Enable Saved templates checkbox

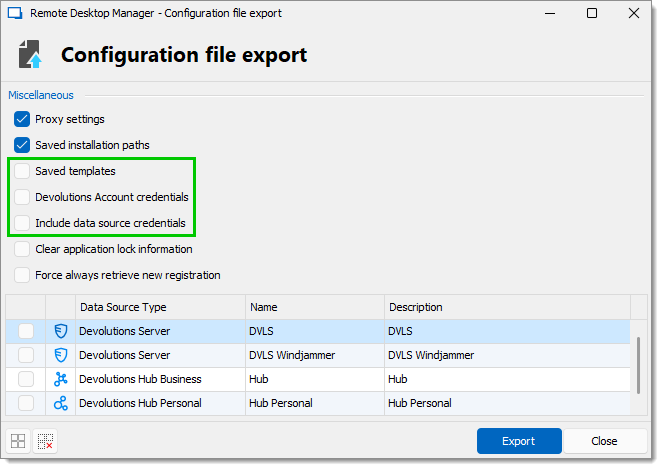click(22, 171)
